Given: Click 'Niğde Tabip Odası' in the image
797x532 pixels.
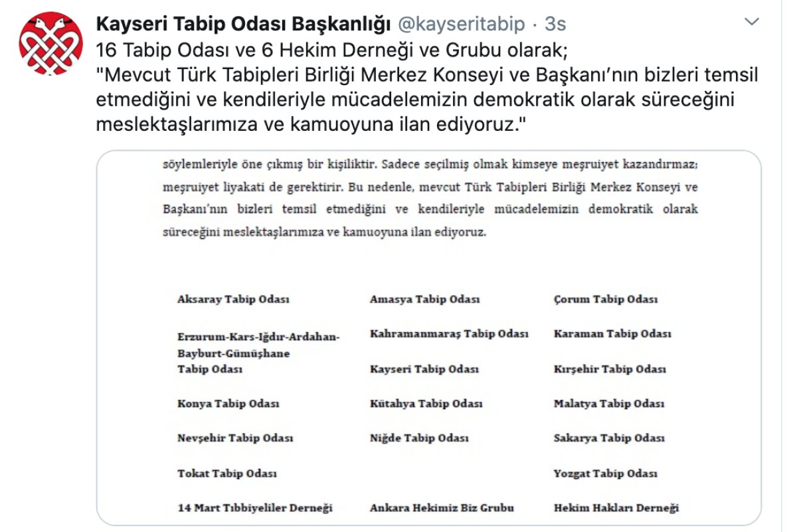Looking at the screenshot, I should (419, 438).
